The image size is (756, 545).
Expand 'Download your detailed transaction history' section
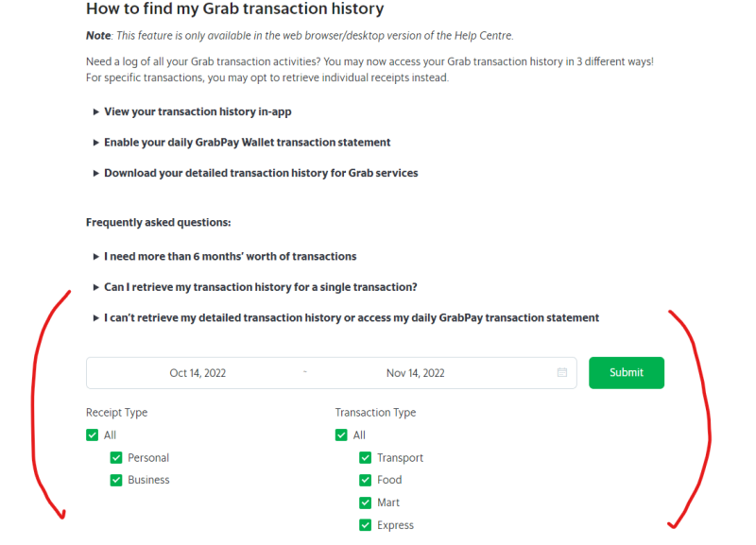pyautogui.click(x=261, y=174)
